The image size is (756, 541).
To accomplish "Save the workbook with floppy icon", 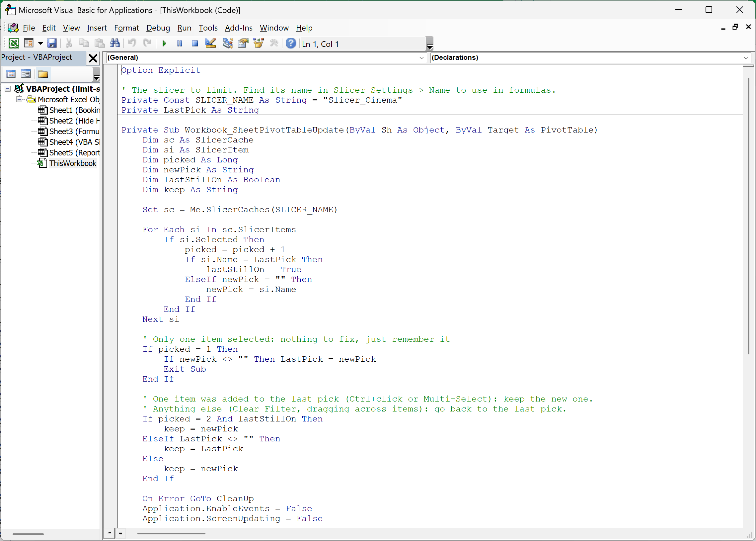I will pyautogui.click(x=52, y=43).
